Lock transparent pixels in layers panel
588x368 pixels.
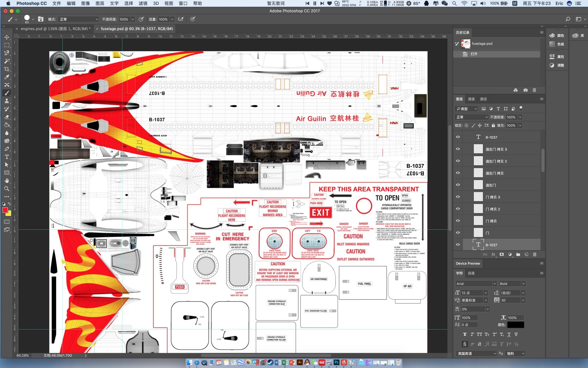467,125
